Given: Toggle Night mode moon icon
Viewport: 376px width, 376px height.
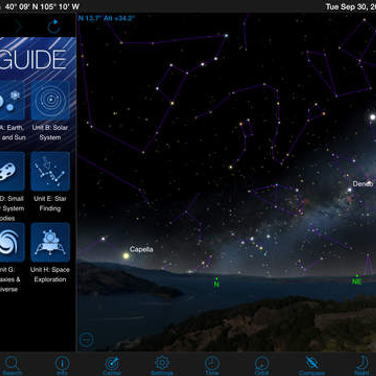Looking at the screenshot, I should pos(362,365).
